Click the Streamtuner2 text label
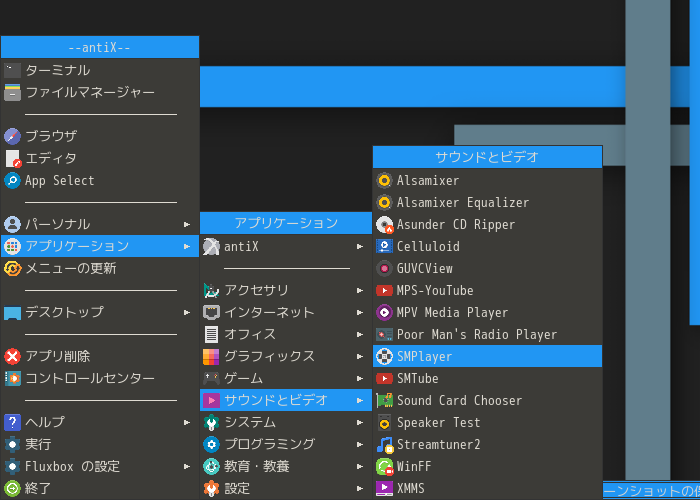The width and height of the screenshot is (700, 500). click(x=438, y=444)
